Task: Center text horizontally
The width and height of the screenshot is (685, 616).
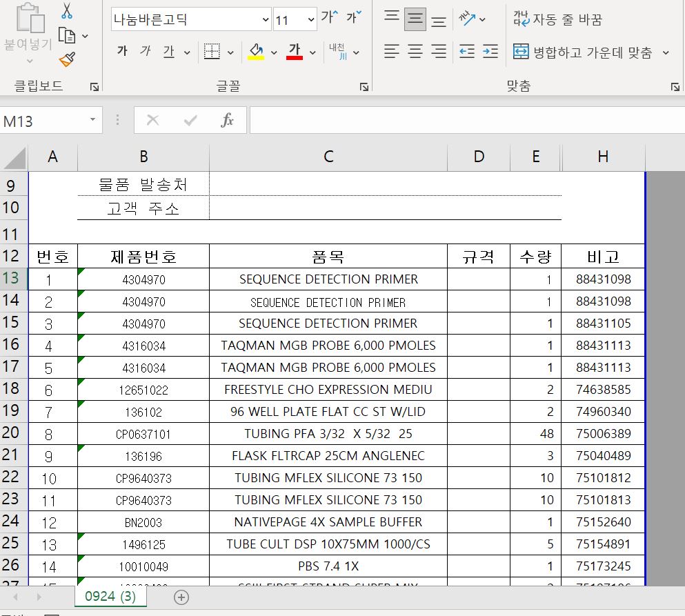Action: pyautogui.click(x=415, y=52)
